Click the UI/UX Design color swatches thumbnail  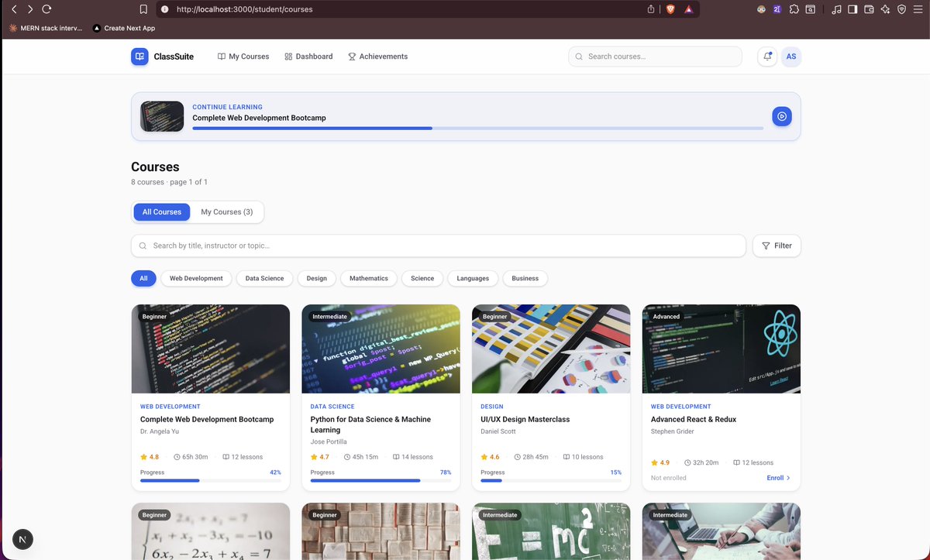coord(551,349)
